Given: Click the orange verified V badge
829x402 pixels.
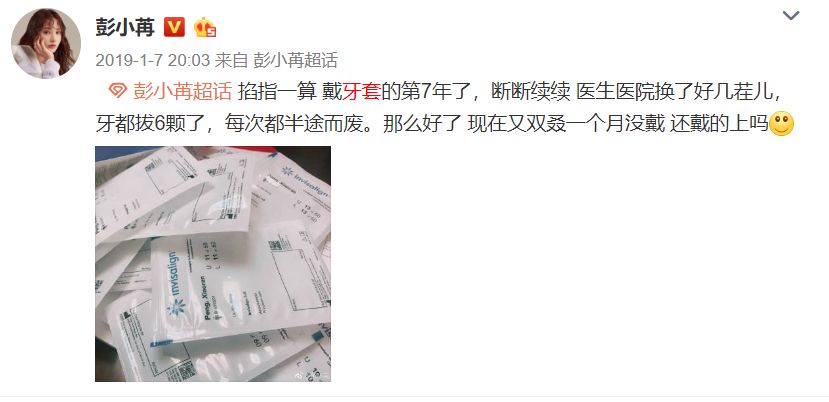Looking at the screenshot, I should coord(174,26).
